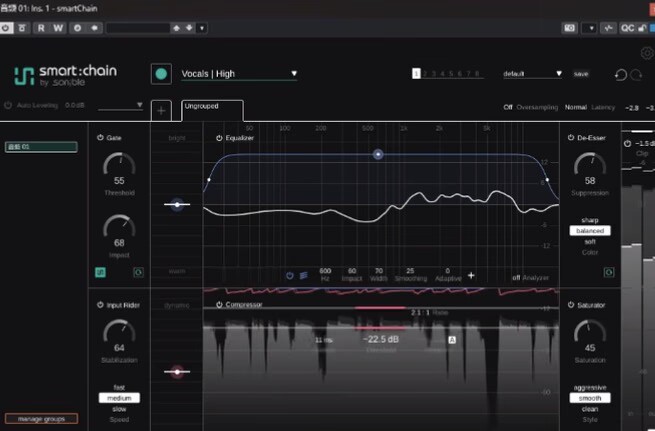Screen dimensions: 655x431
Task: Enable Write automation (W) button
Action: click(58, 28)
